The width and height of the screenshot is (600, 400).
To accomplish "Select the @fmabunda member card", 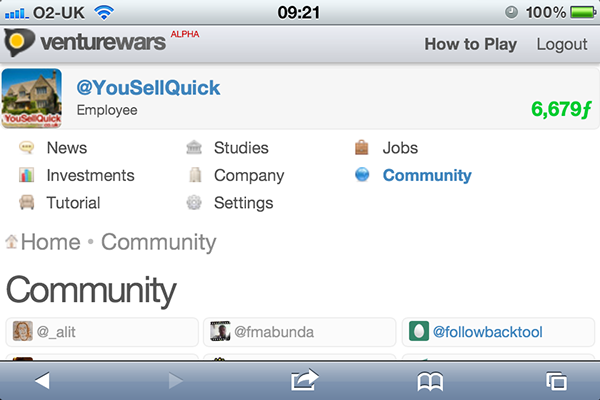I will coord(300,332).
